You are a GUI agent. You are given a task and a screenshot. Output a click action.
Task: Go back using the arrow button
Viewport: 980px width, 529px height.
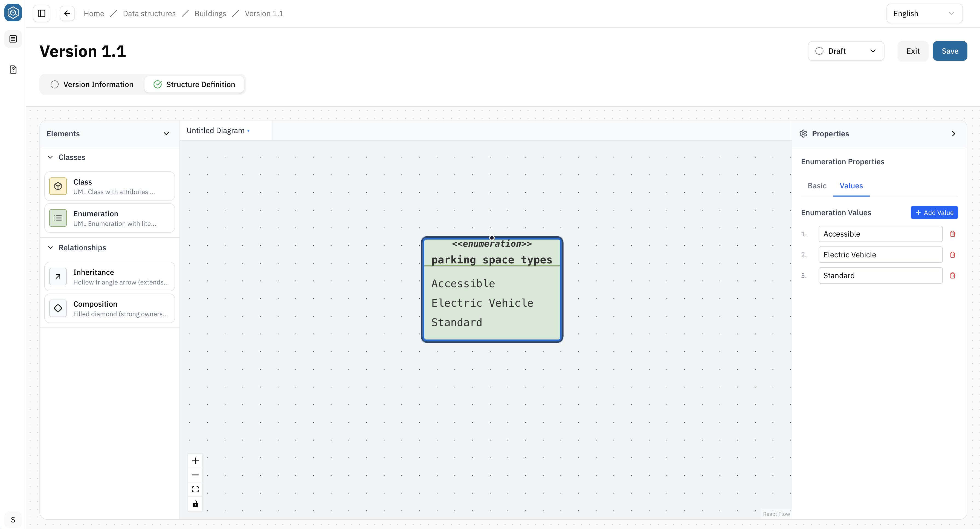point(67,13)
